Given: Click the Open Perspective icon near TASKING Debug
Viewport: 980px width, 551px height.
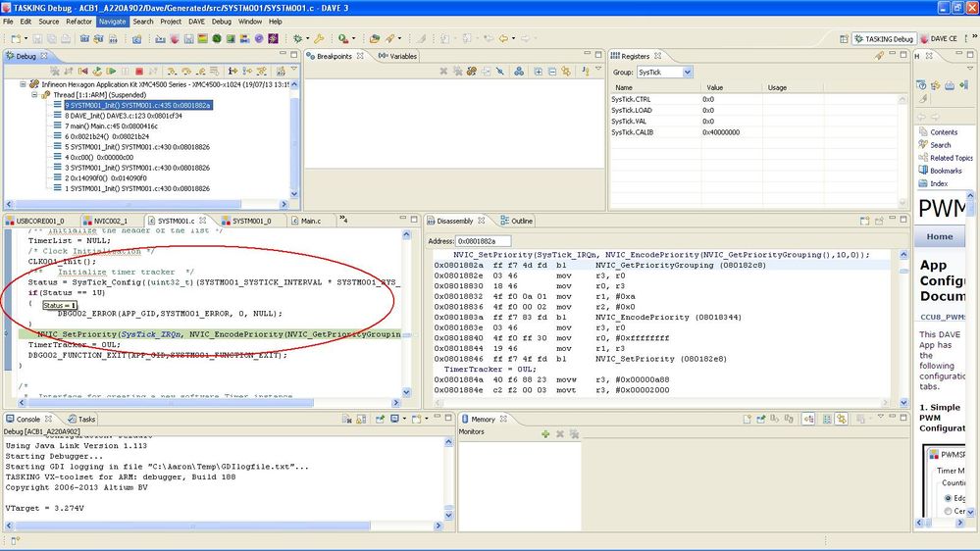Looking at the screenshot, I should click(x=843, y=39).
